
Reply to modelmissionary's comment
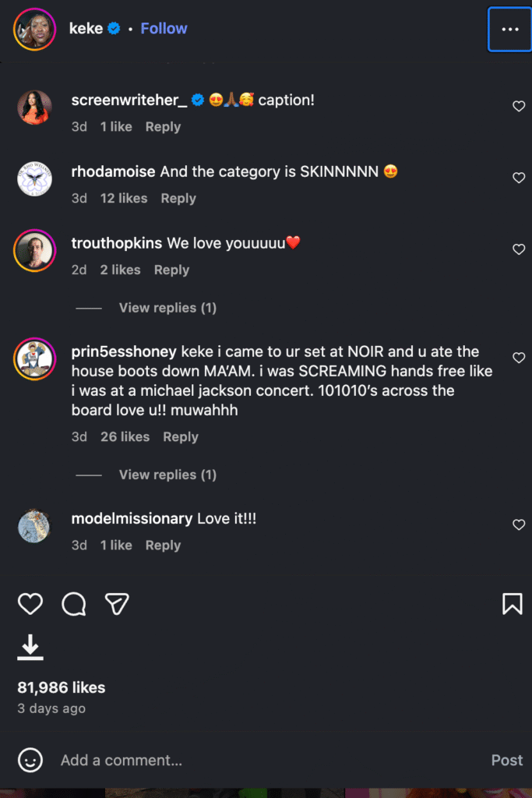[163, 545]
